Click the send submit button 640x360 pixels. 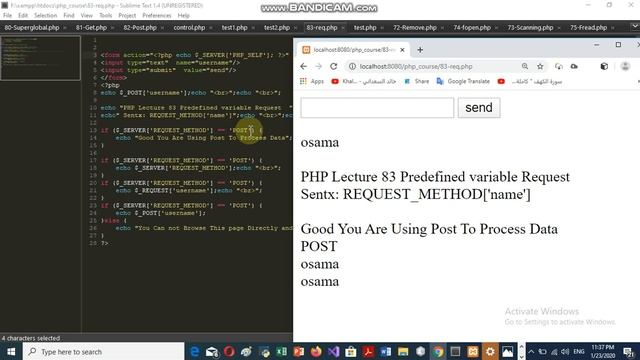tap(479, 108)
